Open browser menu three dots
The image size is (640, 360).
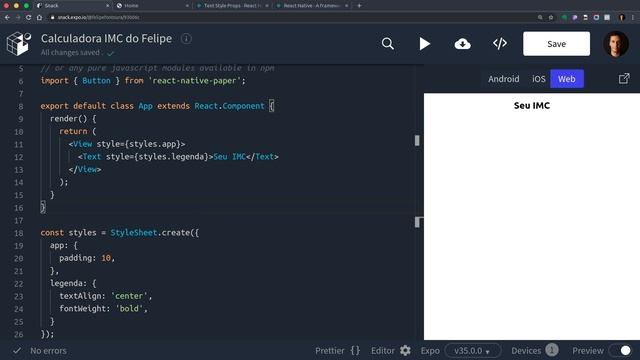point(633,18)
